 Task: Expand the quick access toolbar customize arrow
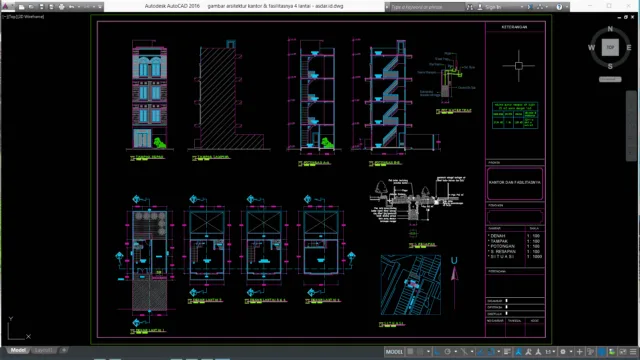(100, 7)
